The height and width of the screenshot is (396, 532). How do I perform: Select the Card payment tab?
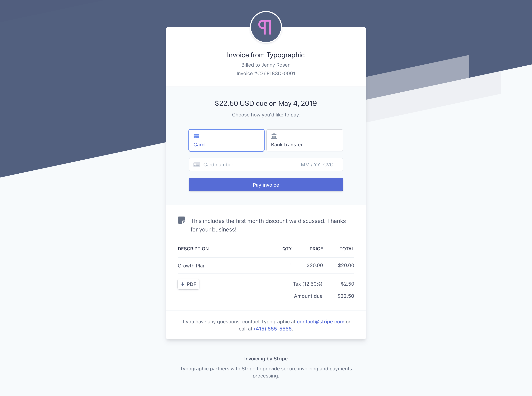226,140
